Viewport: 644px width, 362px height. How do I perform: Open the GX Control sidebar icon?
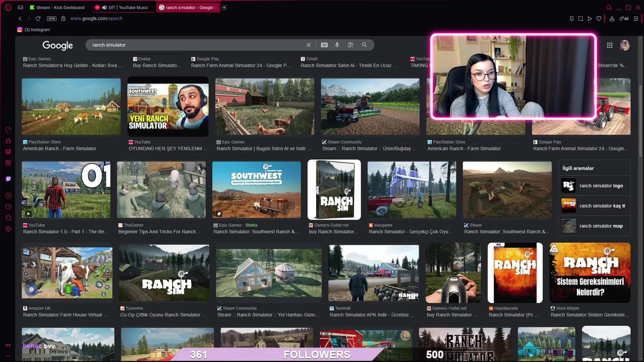(8, 130)
